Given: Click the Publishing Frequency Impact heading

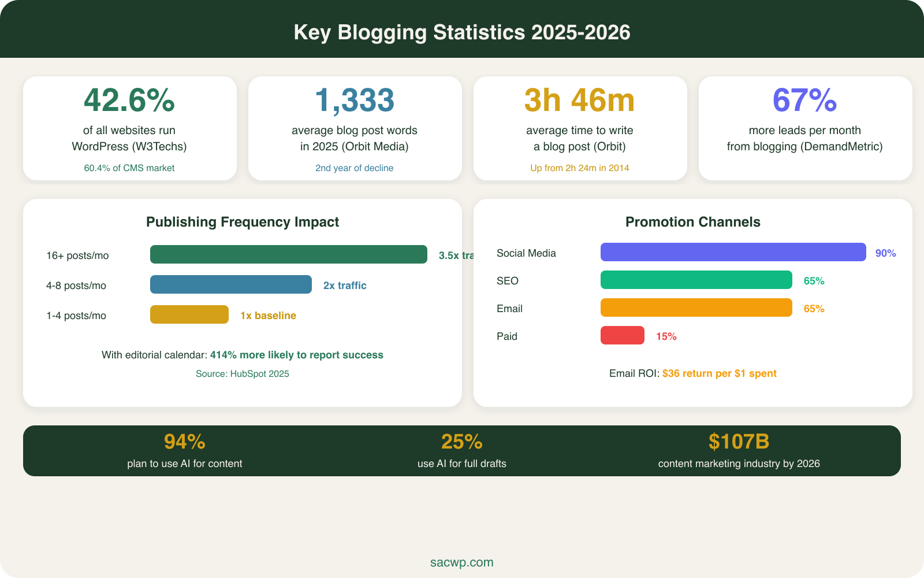Looking at the screenshot, I should (243, 222).
